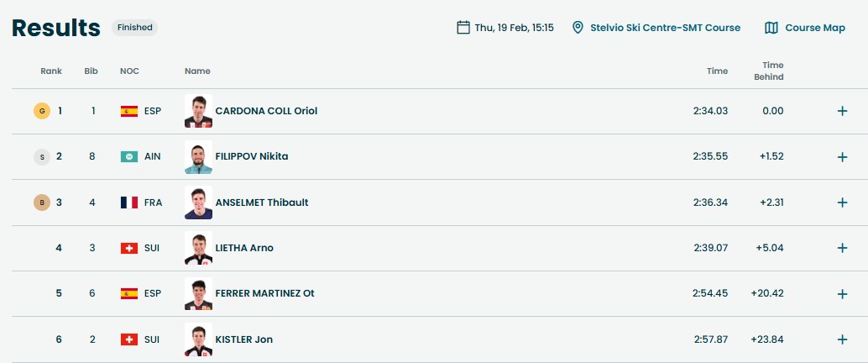Expand Filippov Nikita's result row
868x363 pixels.
pyautogui.click(x=843, y=157)
